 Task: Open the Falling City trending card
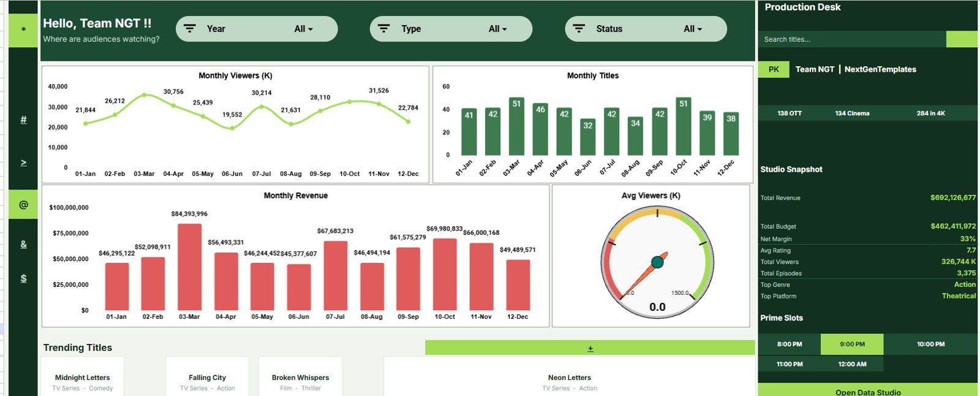tap(207, 376)
